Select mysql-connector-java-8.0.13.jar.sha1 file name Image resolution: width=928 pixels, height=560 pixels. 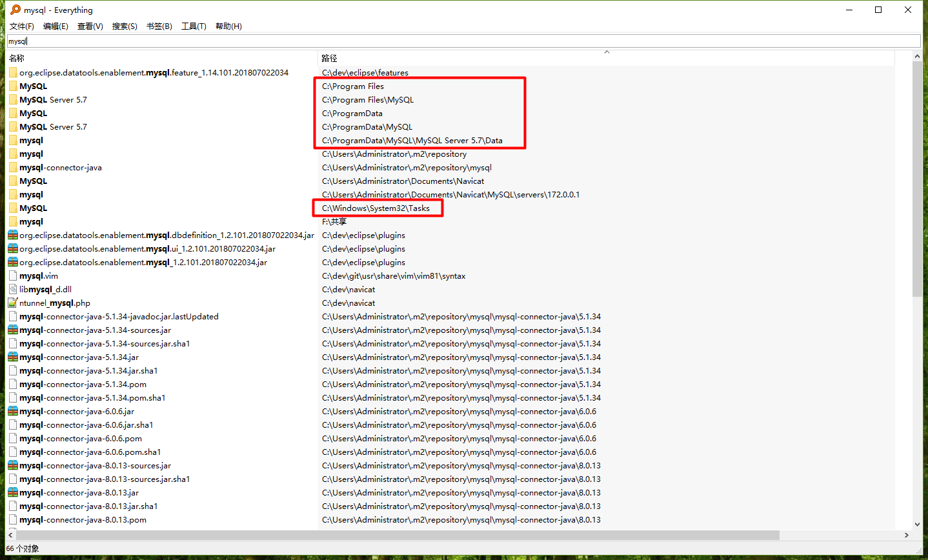pyautogui.click(x=88, y=506)
